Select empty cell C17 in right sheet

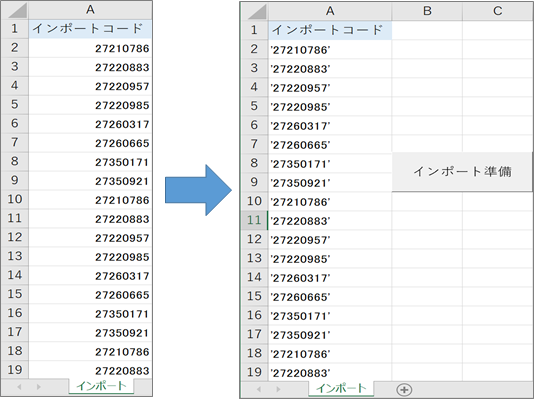[x=498, y=335]
